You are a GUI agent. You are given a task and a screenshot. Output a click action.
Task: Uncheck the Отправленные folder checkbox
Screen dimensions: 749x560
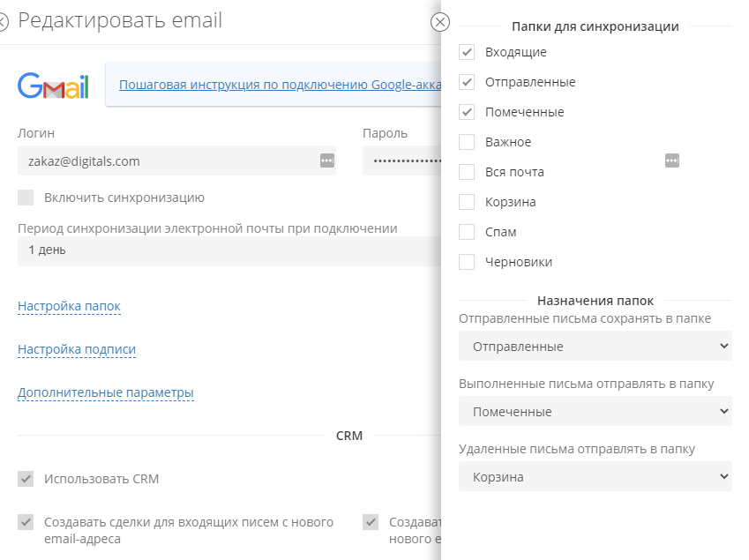pos(468,82)
